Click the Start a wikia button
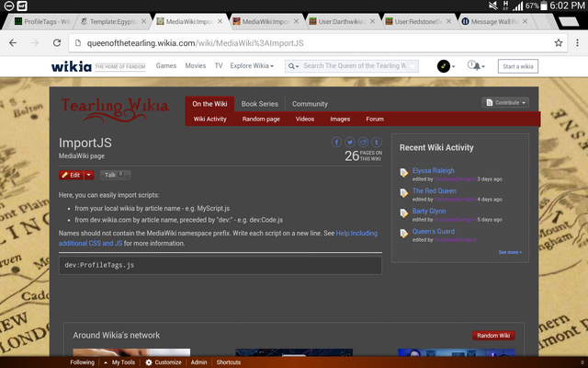Viewport: 588px width, 368px height. (x=518, y=66)
